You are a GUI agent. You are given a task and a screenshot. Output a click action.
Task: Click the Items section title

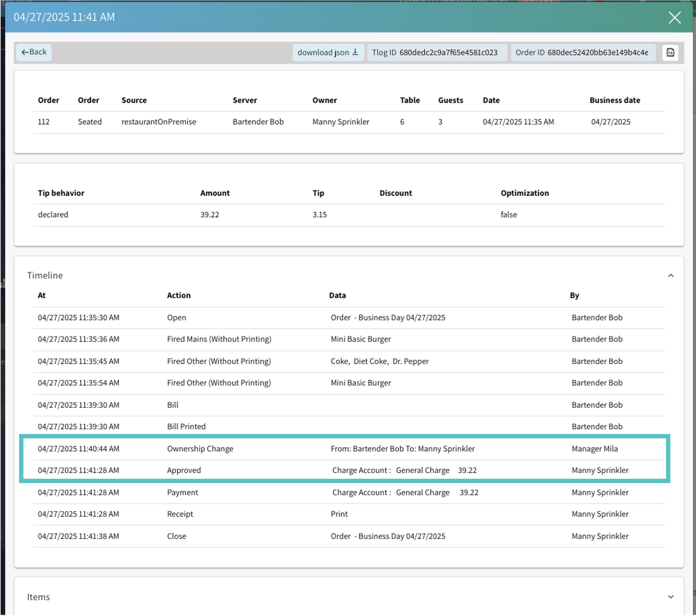(38, 597)
